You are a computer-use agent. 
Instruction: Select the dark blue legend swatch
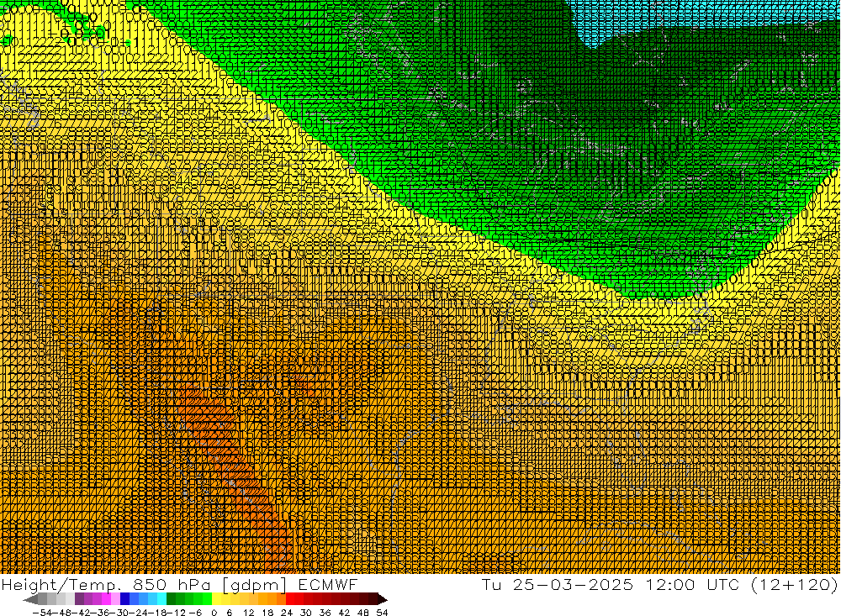(x=125, y=599)
